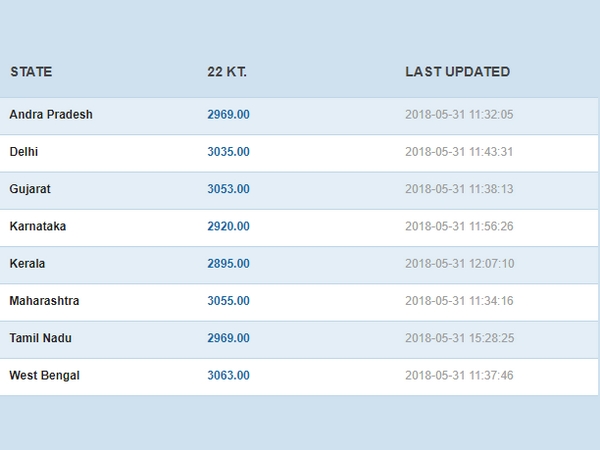The image size is (600, 450).
Task: Click West Bengal in the table
Action: pos(44,376)
